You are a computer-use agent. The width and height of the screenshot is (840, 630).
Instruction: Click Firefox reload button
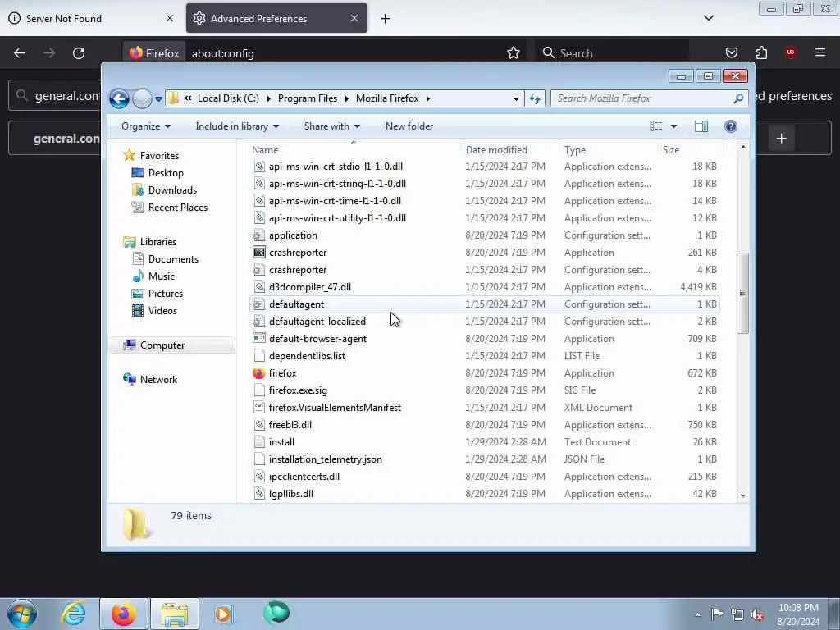tap(79, 53)
